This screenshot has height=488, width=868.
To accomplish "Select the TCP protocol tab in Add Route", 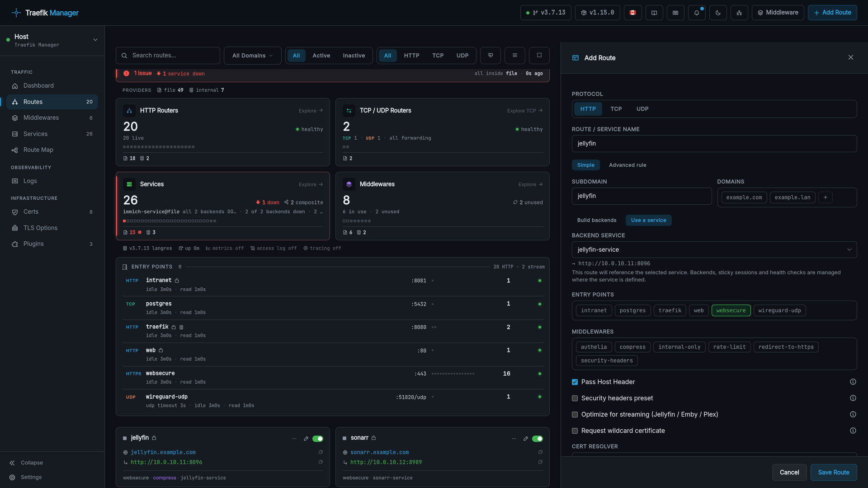I will [616, 109].
